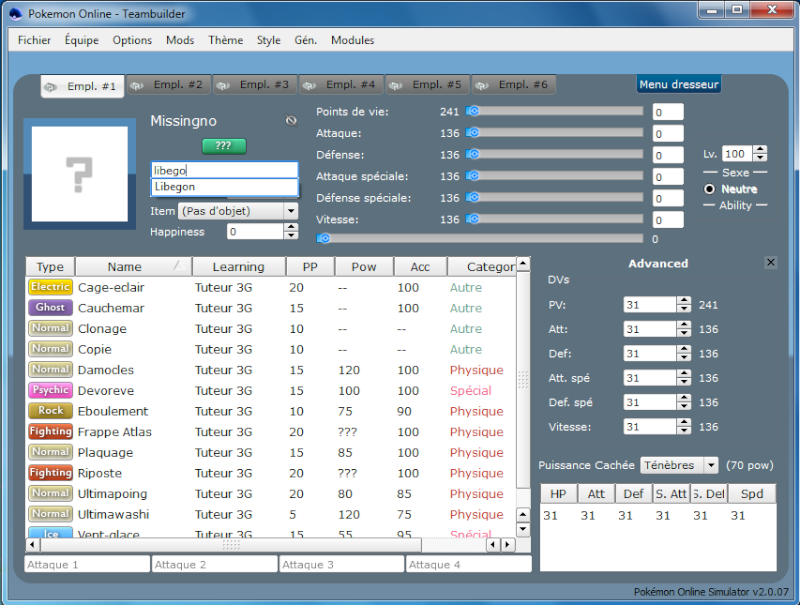Switch to the Empl. #6 tab
This screenshot has width=800, height=605.
[513, 85]
